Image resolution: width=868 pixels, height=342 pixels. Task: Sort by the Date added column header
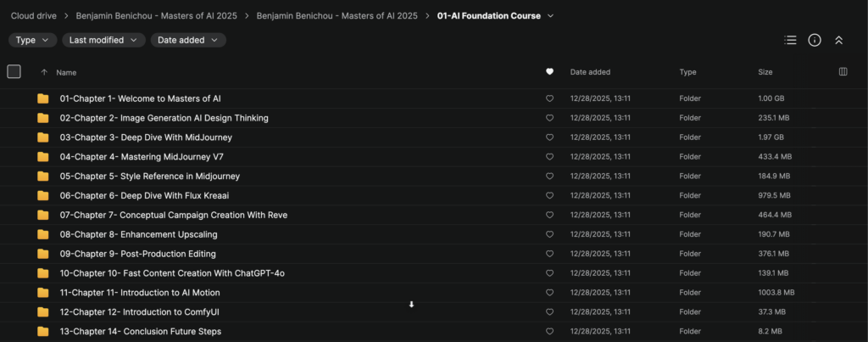tap(590, 72)
